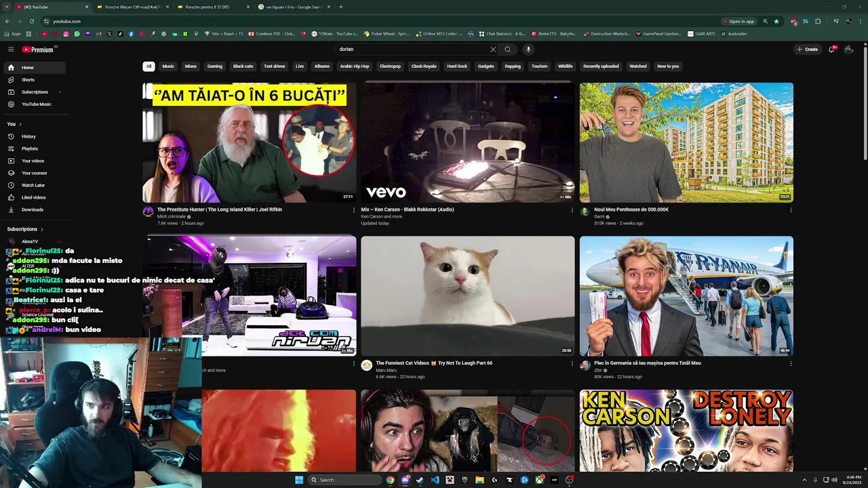Open Downloads in the sidebar
The image size is (868, 488).
coord(34,209)
